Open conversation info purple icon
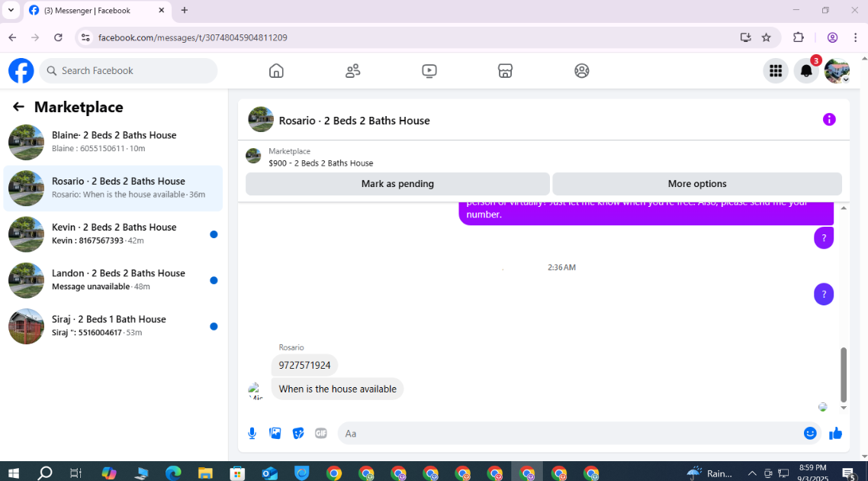Viewport: 868px width, 481px height. click(828, 120)
